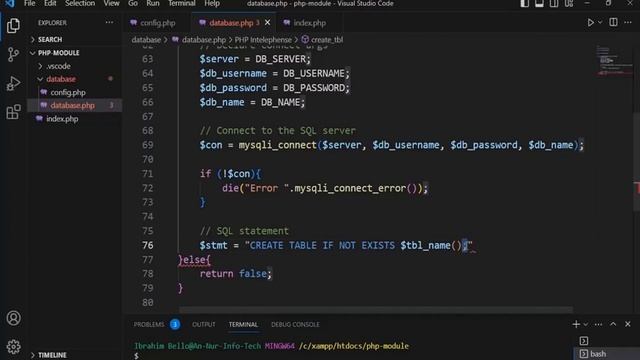
Task: Open the View menu
Action: click(x=111, y=4)
